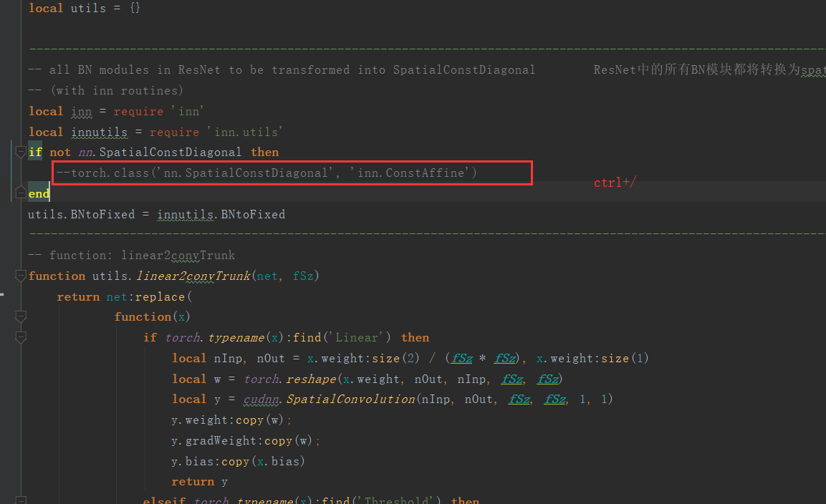
Task: Click the commented torch.class line
Action: pyautogui.click(x=266, y=173)
